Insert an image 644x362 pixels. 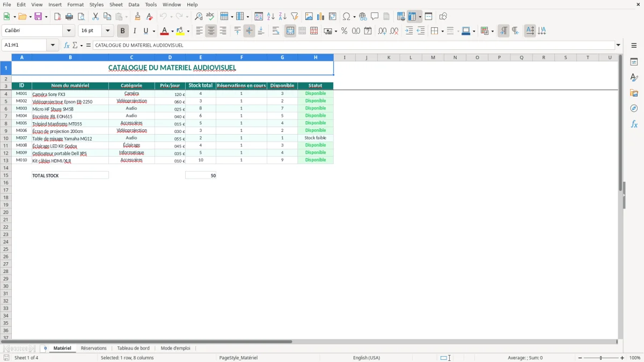[309, 17]
